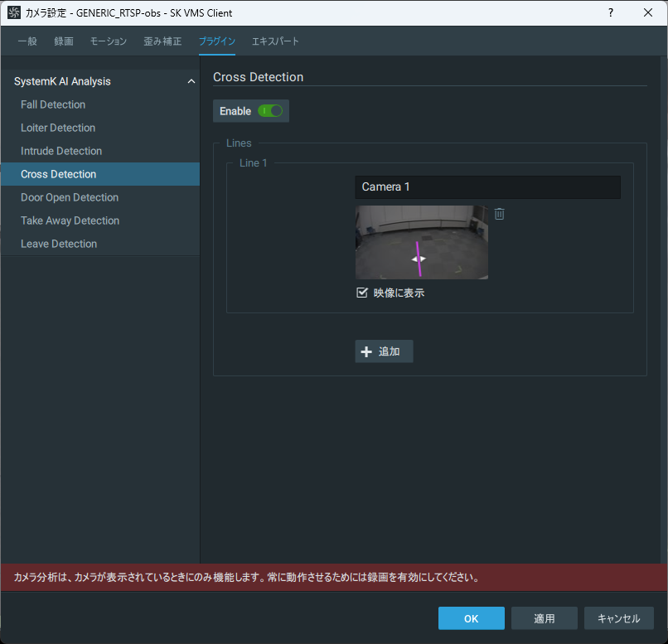Confirm with the OK button
The image size is (668, 644).
(x=472, y=618)
